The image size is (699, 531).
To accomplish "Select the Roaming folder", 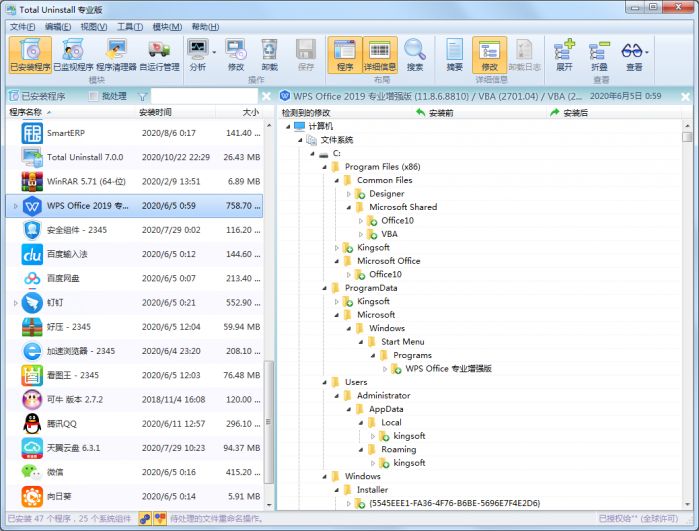I will [399, 449].
